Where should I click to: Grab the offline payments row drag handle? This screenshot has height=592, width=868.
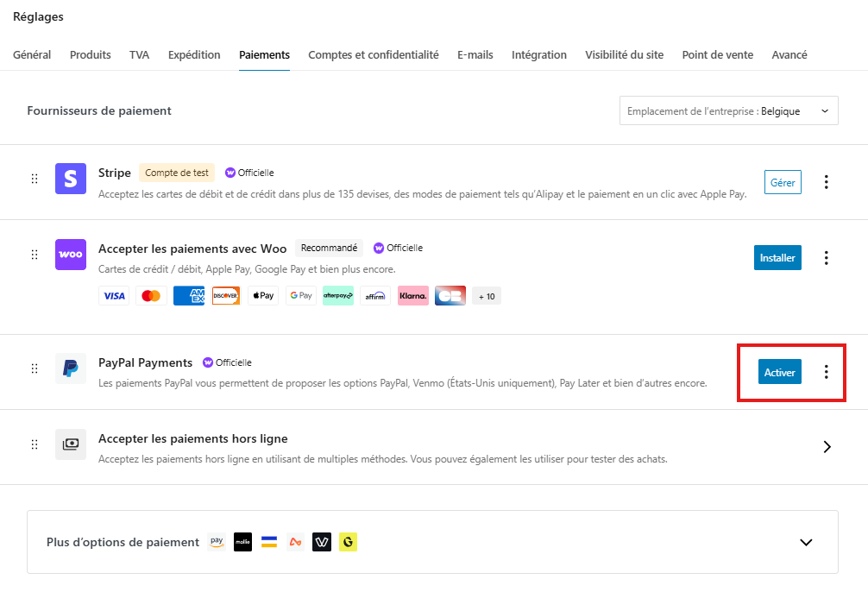pyautogui.click(x=35, y=444)
